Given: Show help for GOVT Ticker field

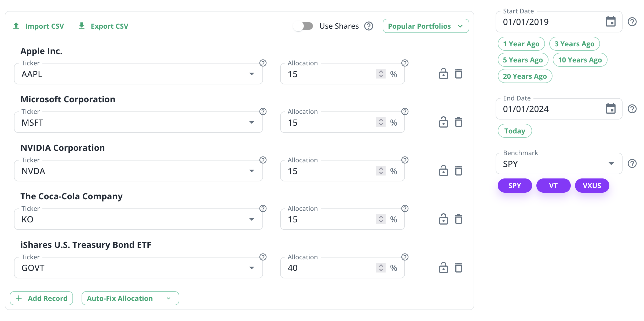Looking at the screenshot, I should (x=263, y=257).
